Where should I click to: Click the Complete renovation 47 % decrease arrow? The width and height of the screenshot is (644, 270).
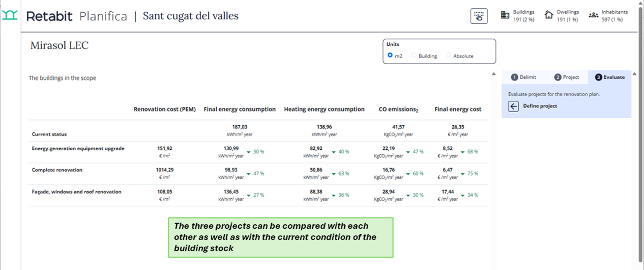pos(248,174)
